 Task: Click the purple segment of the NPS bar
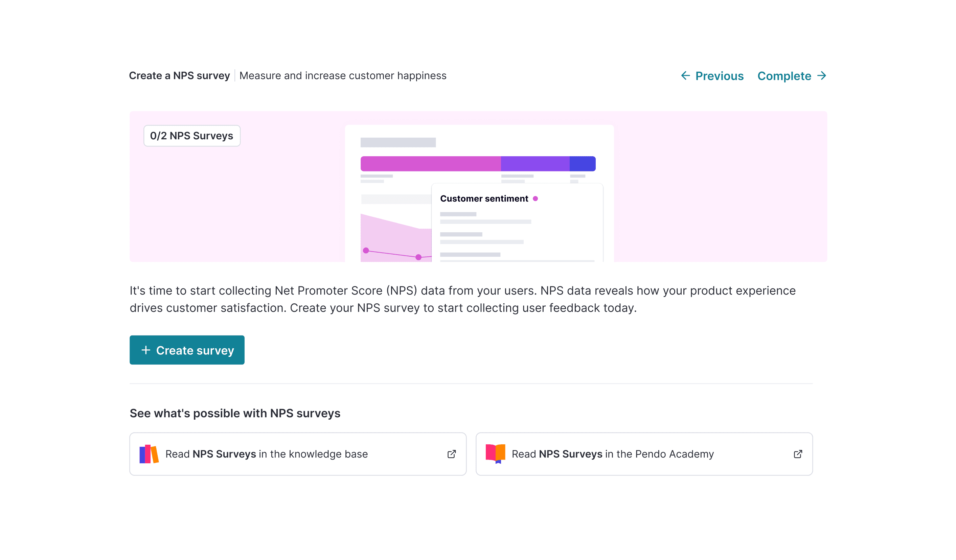pos(535,164)
